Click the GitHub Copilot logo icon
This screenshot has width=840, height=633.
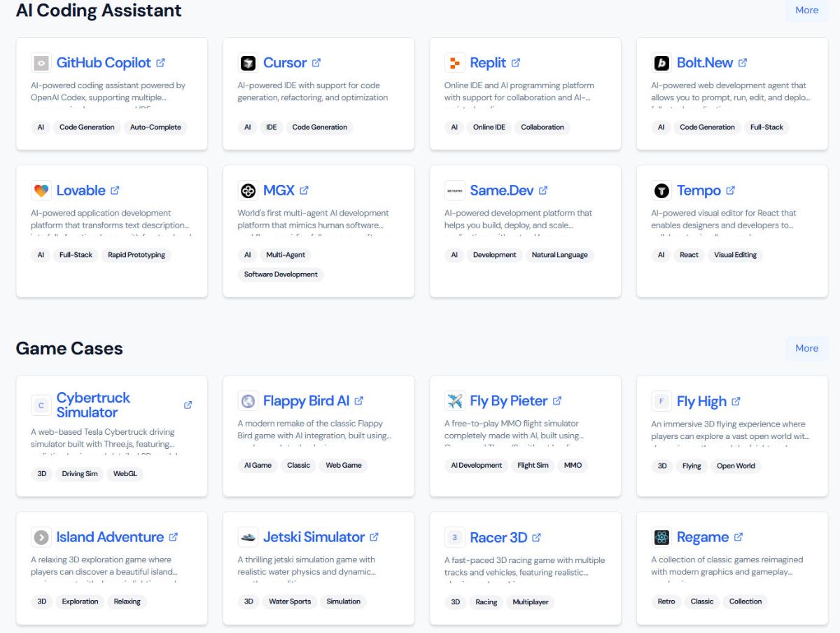[41, 62]
